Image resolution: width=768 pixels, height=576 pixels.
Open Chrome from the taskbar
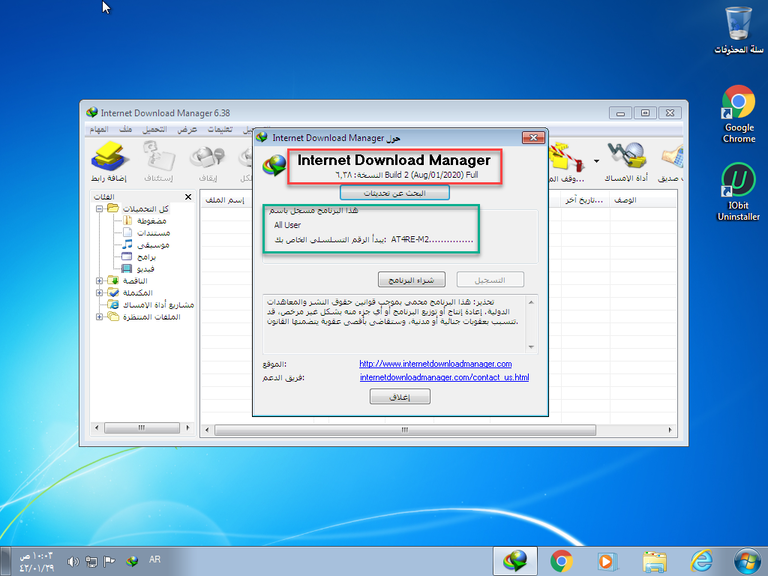click(x=561, y=561)
